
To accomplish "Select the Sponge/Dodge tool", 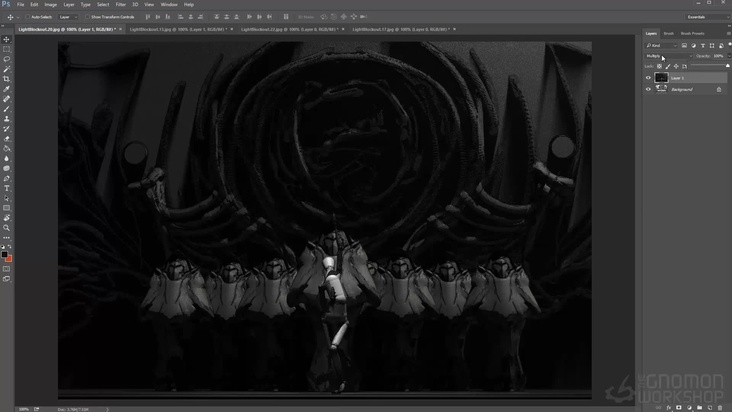I will pyautogui.click(x=7, y=168).
